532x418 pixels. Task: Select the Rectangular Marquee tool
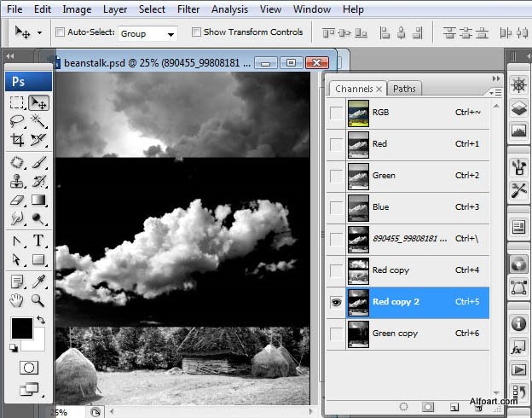point(16,102)
